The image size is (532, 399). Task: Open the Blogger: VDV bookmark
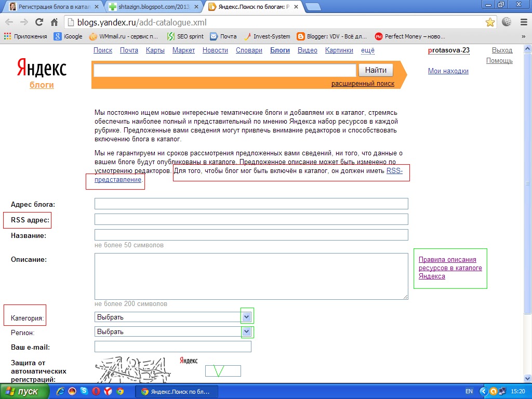click(x=332, y=36)
